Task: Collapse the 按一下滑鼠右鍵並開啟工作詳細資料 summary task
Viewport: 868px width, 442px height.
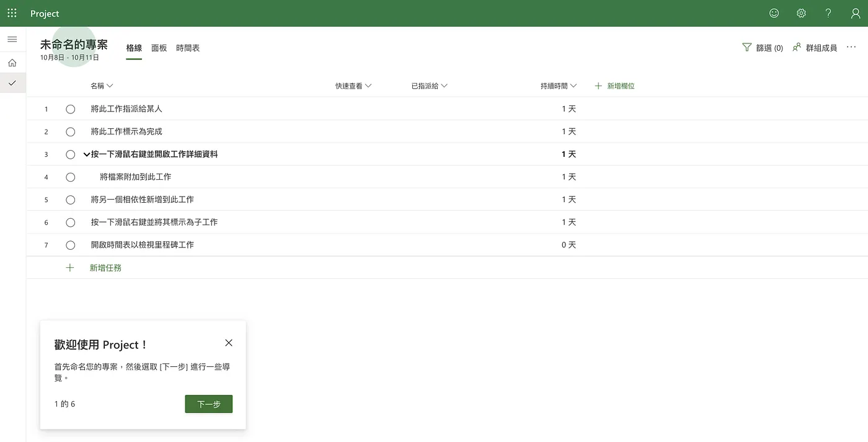Action: [86, 154]
